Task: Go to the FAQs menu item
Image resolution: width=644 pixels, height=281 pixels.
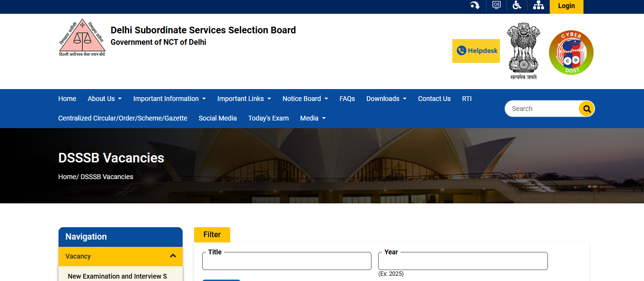Action: 347,99
